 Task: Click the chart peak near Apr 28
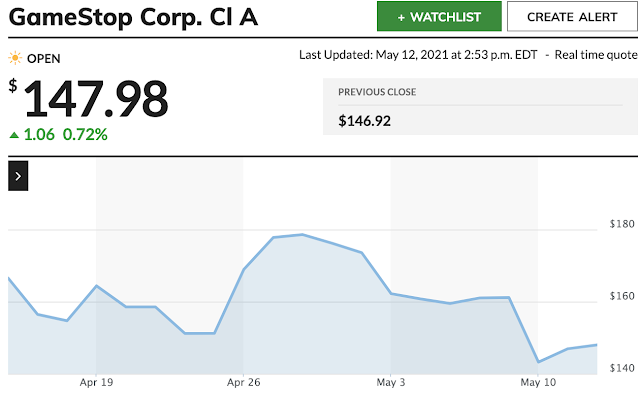click(302, 234)
